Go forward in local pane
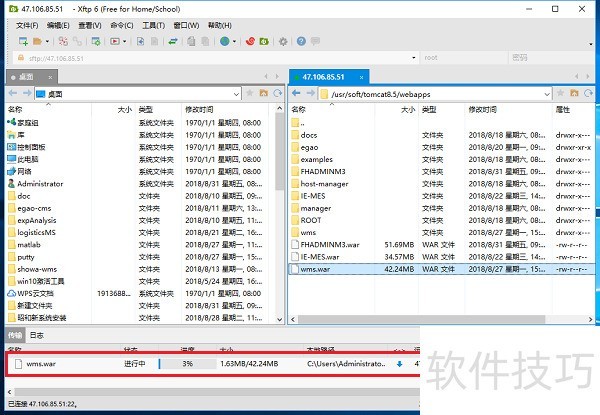 [x=27, y=93]
